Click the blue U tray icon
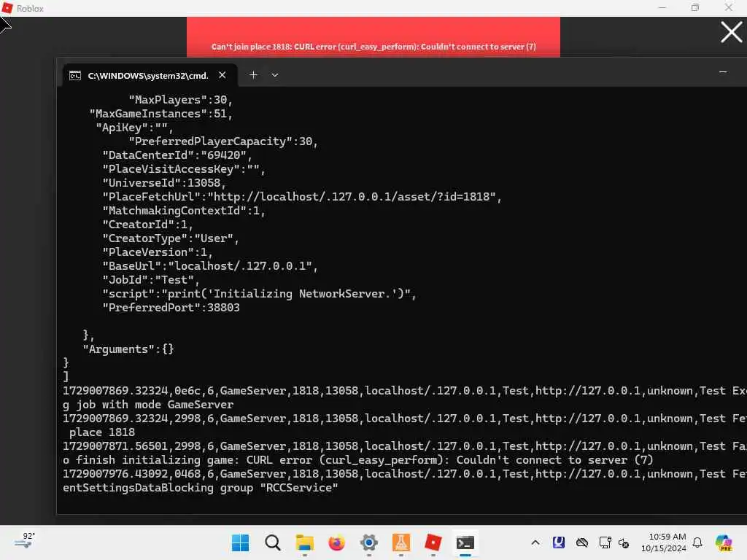The width and height of the screenshot is (747, 560). coord(558,542)
